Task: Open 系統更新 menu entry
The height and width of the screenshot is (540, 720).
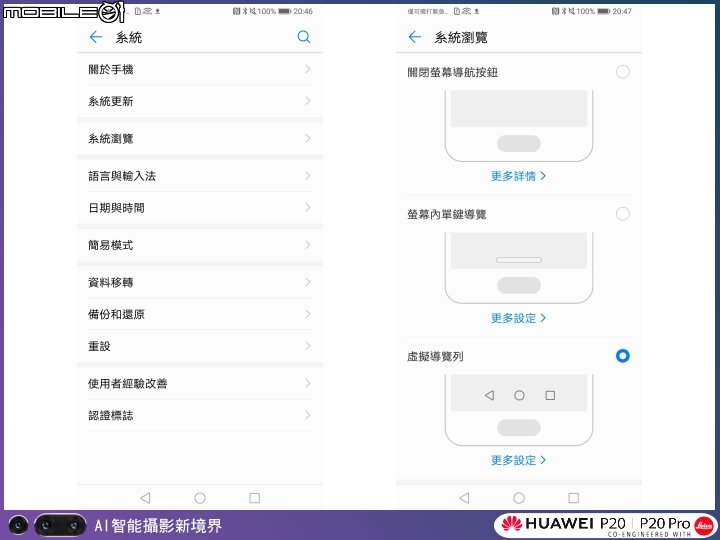Action: point(200,101)
